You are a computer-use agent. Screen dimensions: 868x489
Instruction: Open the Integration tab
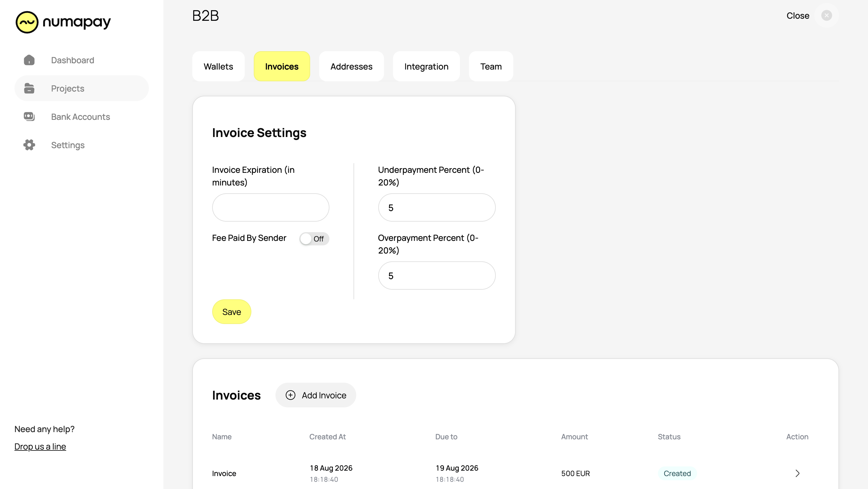tap(426, 66)
